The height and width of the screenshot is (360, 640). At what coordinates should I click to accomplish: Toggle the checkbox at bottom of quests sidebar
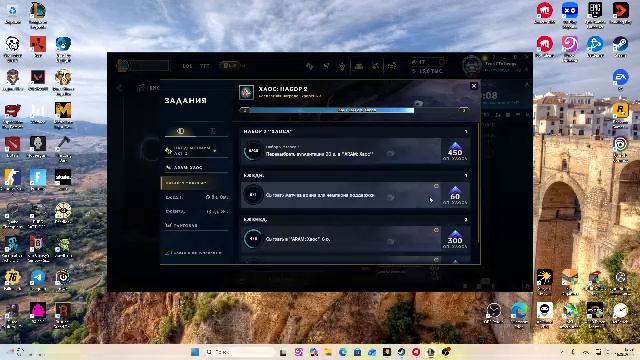(x=167, y=253)
